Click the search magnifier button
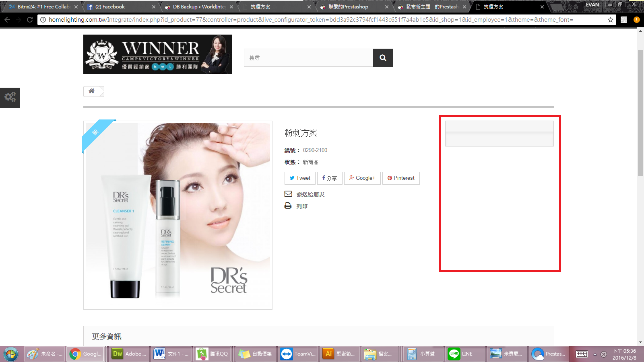This screenshot has width=644, height=362. (383, 58)
